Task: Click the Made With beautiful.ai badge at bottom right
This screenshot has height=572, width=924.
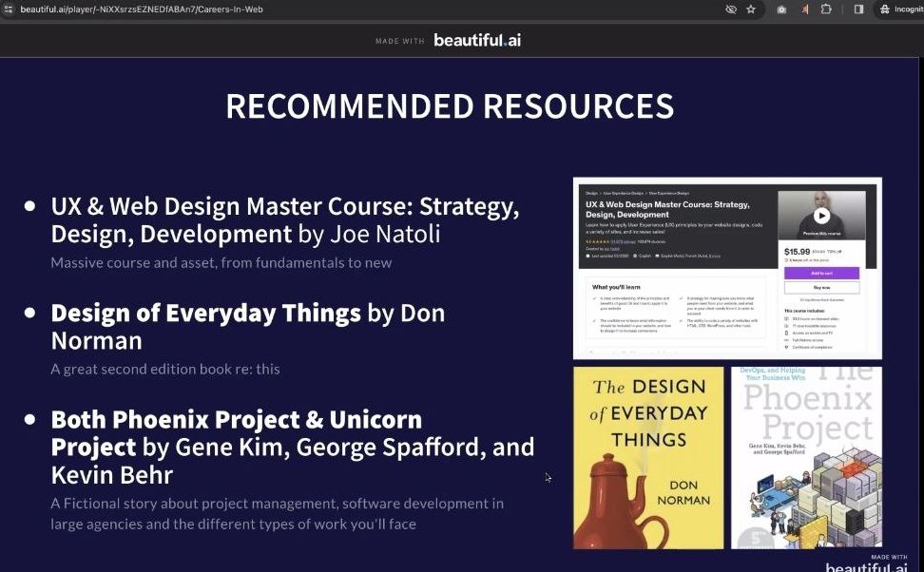Action: (x=866, y=563)
